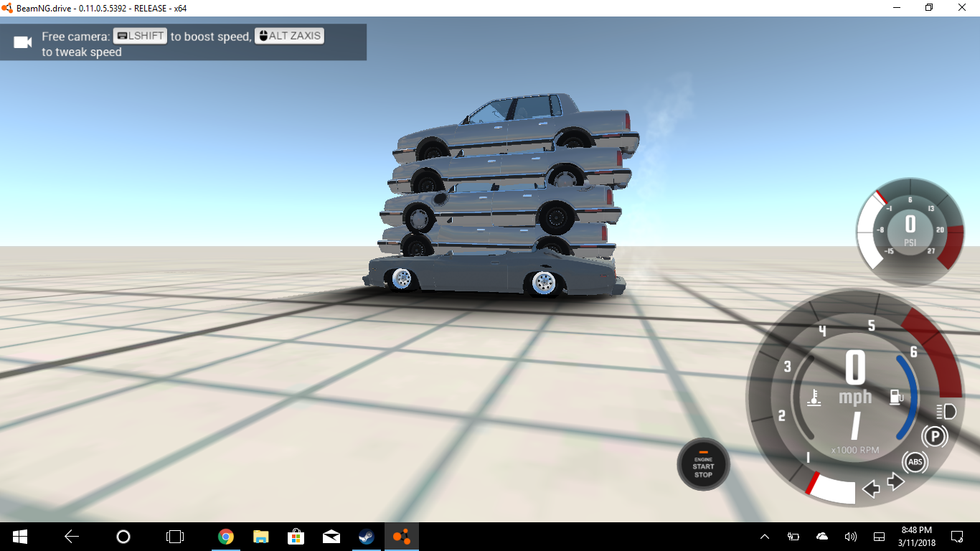Toggle the parking brake (P) indicator

934,435
